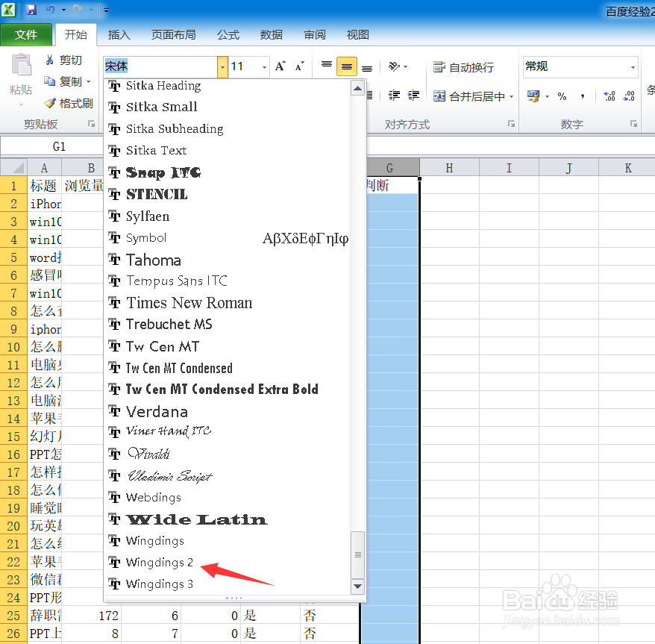The height and width of the screenshot is (644, 655).
Task: Expand the 合并后居中 dropdown arrow
Action: coord(512,96)
